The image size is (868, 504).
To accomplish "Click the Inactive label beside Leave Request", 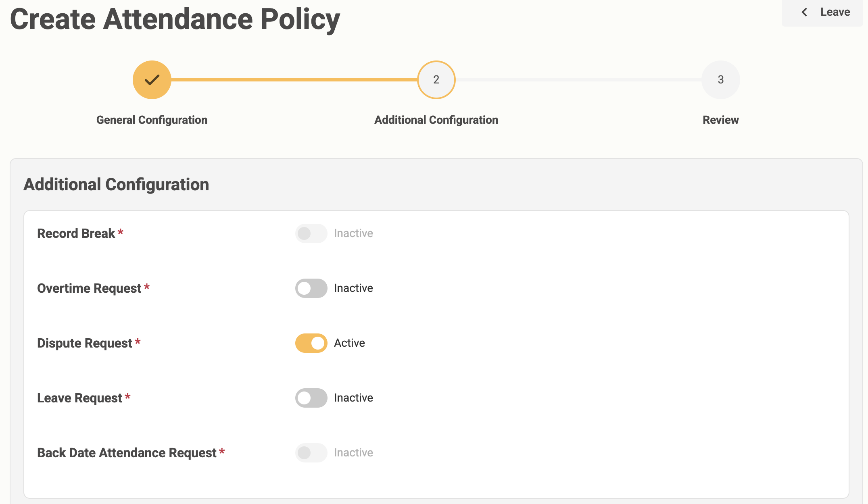I will coord(353,398).
